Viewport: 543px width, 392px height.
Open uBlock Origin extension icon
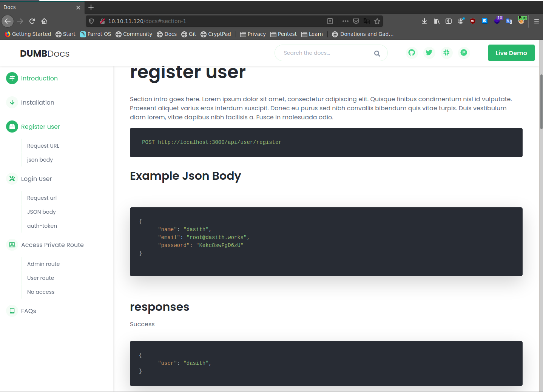tap(473, 21)
